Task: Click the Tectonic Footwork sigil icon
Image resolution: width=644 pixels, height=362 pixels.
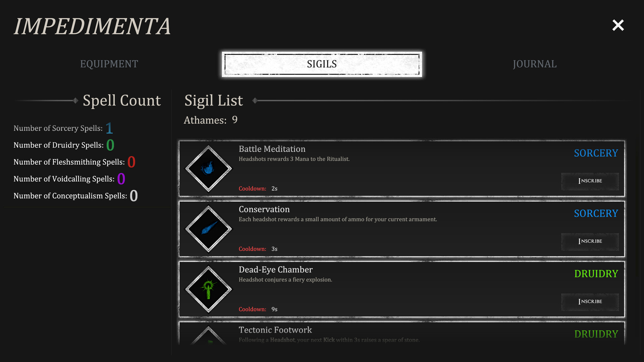Action: pyautogui.click(x=208, y=337)
